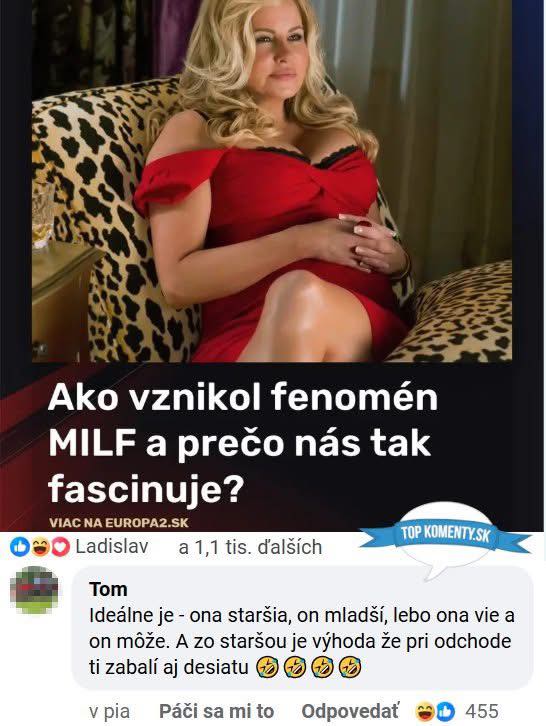Open the "Ako vznikol fenomén MILF" headline
The image size is (546, 726).
[243, 443]
